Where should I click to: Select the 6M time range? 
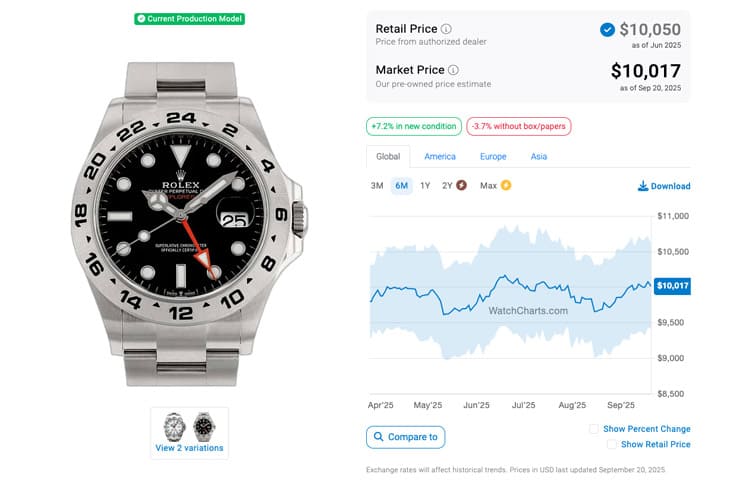401,185
